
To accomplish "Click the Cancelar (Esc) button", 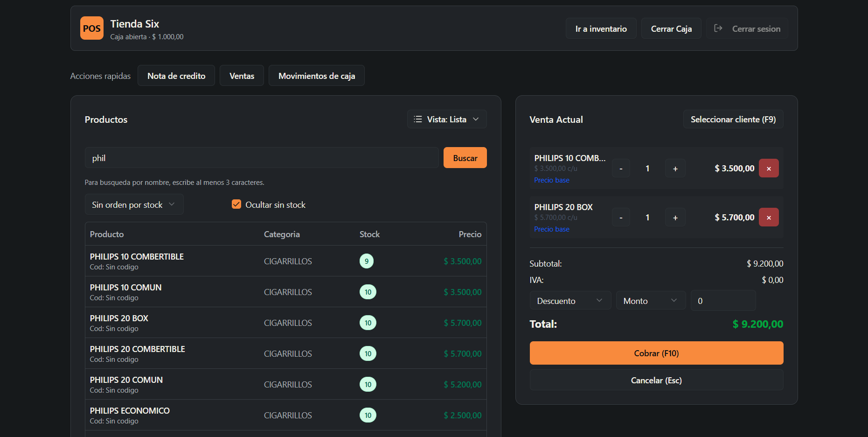I will point(656,380).
